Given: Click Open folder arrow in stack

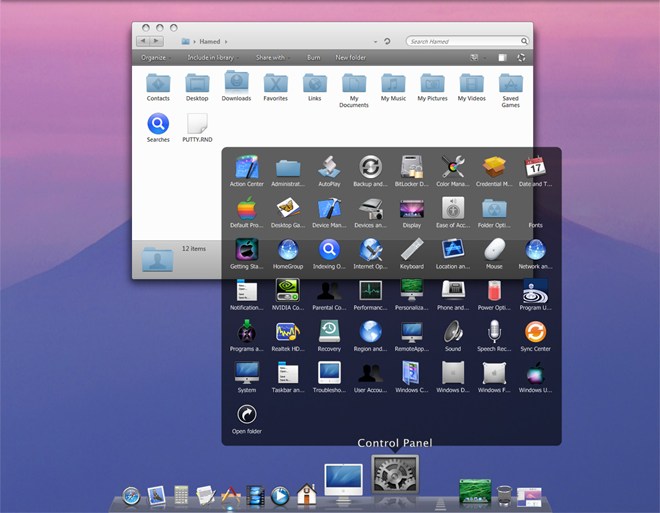Looking at the screenshot, I should (247, 414).
